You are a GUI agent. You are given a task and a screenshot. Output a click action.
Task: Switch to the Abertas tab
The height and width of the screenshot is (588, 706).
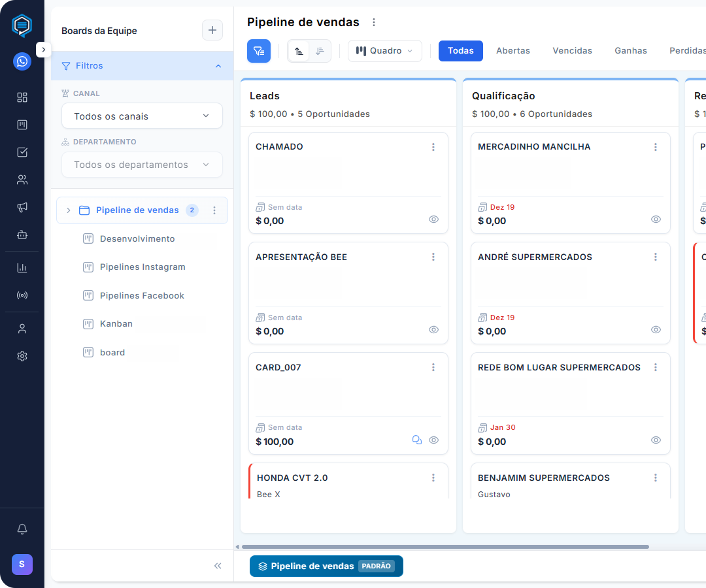513,51
